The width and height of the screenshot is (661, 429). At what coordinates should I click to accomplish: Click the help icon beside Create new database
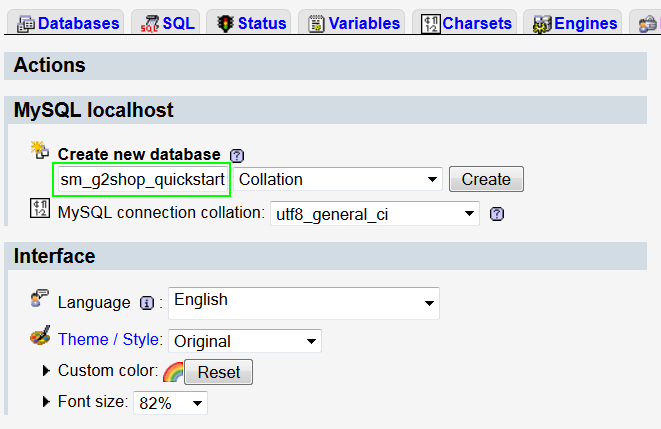pos(237,156)
